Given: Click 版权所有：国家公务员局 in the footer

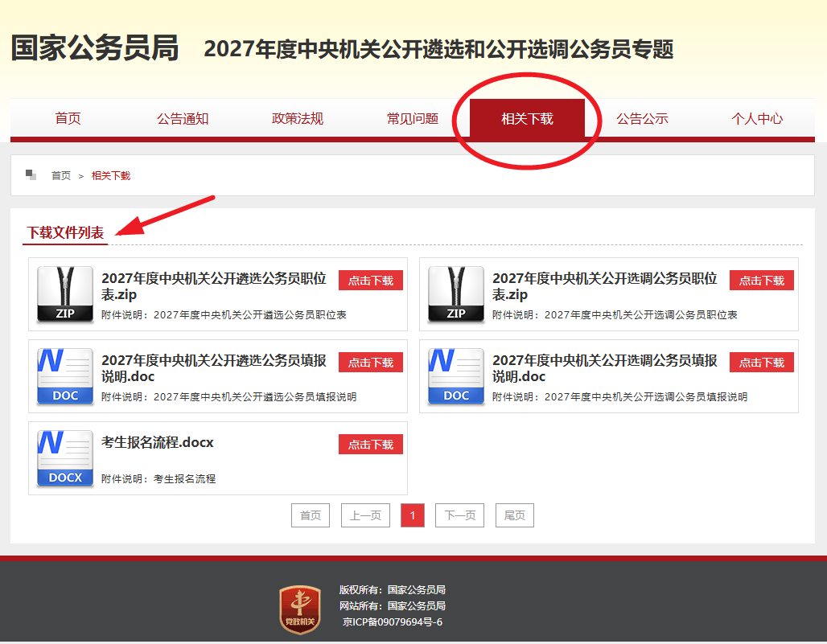Looking at the screenshot, I should [393, 589].
